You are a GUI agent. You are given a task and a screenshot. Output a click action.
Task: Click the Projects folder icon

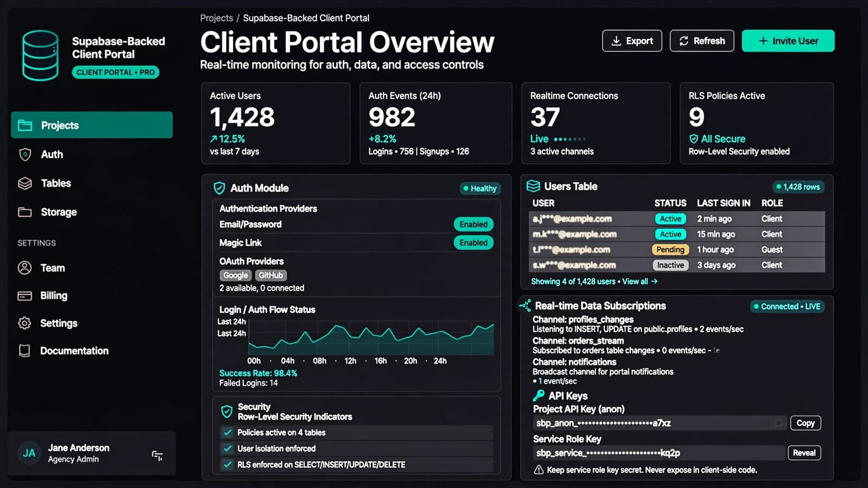click(25, 125)
